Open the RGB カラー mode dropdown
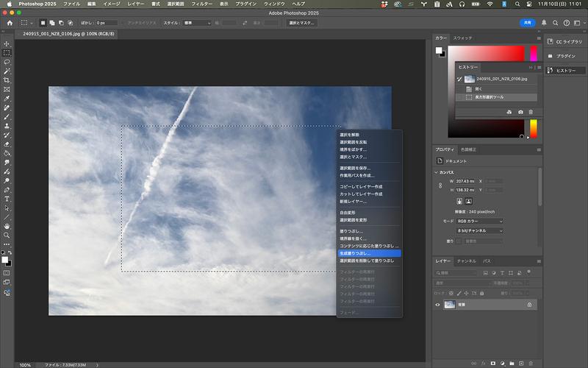The image size is (588, 368). (x=481, y=221)
